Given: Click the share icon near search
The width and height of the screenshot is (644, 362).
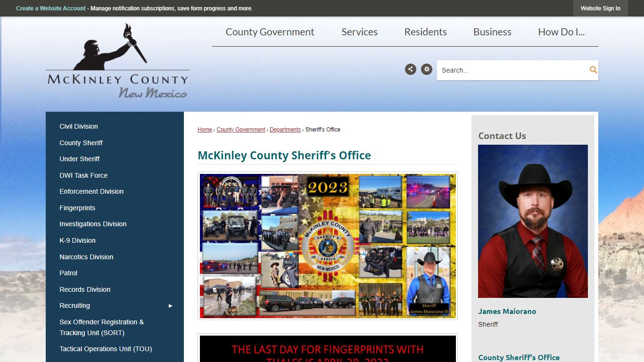Looking at the screenshot, I should (411, 69).
